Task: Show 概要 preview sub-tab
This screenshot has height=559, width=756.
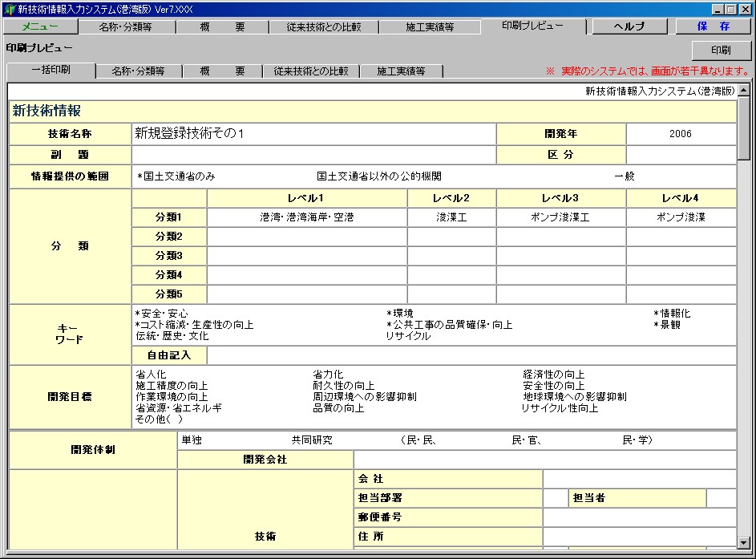Action: (x=222, y=71)
